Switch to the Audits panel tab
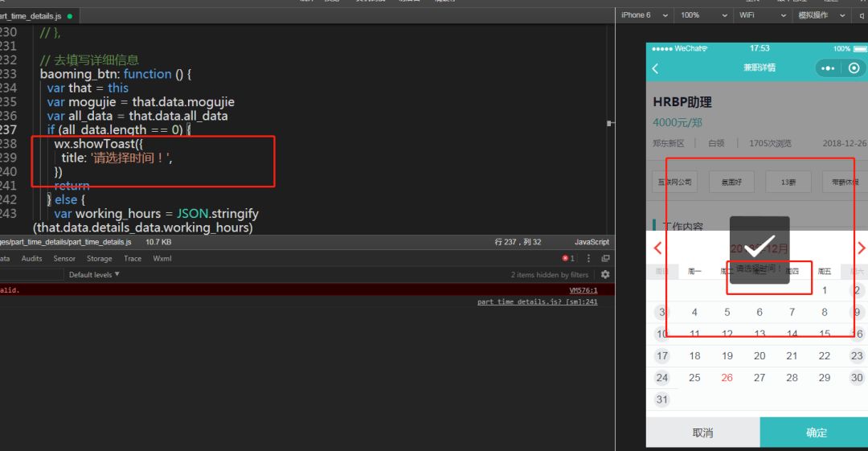The height and width of the screenshot is (451, 868). (x=31, y=259)
